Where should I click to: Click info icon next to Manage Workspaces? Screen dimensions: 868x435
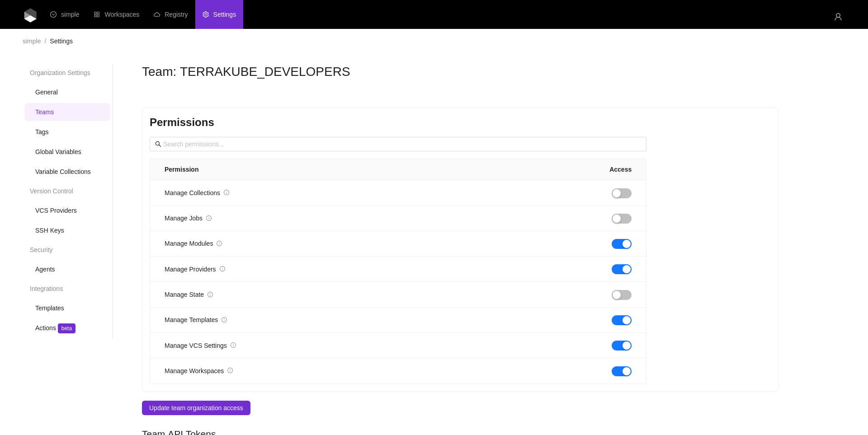tap(230, 371)
